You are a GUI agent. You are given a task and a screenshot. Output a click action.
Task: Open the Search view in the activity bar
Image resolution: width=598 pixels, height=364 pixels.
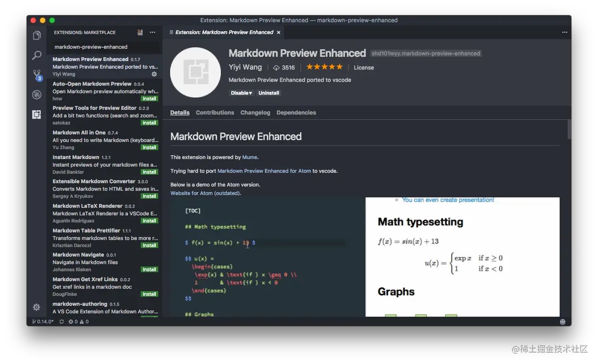click(36, 55)
